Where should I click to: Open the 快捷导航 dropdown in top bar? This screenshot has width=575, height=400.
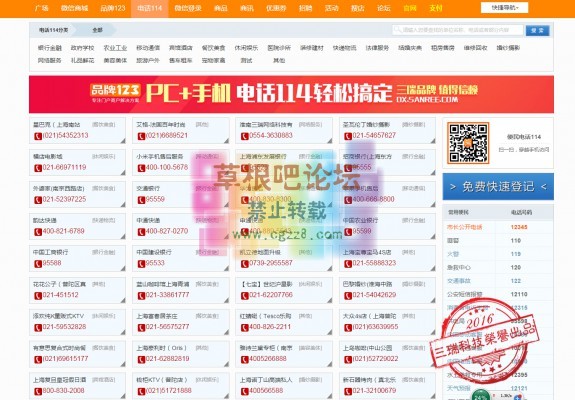[504, 8]
